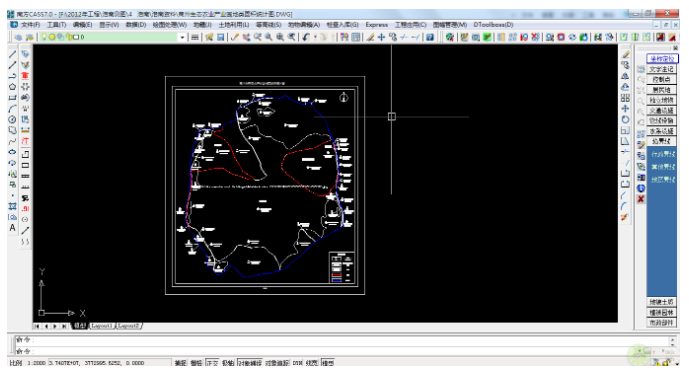Toggle the 对象捕捉 (Object Snap) status button
Viewport: 689px width, 370px height.
coord(250,363)
